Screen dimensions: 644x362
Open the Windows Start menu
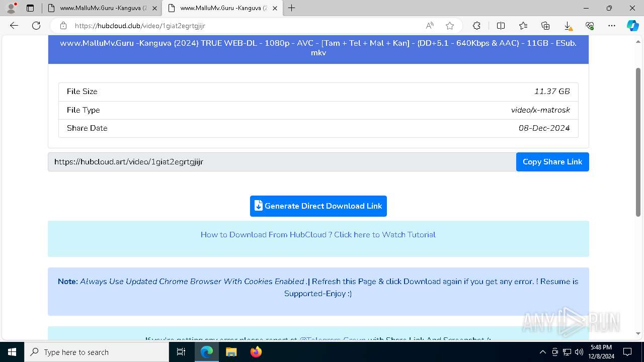coord(12,352)
